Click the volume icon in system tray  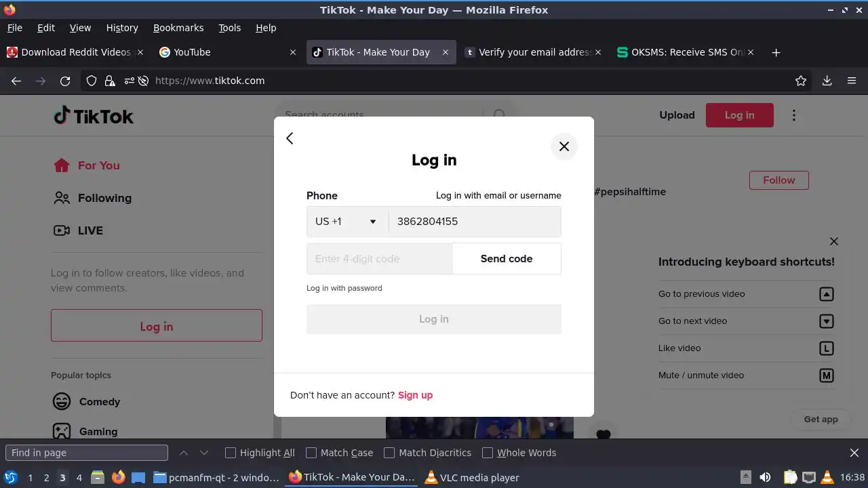point(765,477)
